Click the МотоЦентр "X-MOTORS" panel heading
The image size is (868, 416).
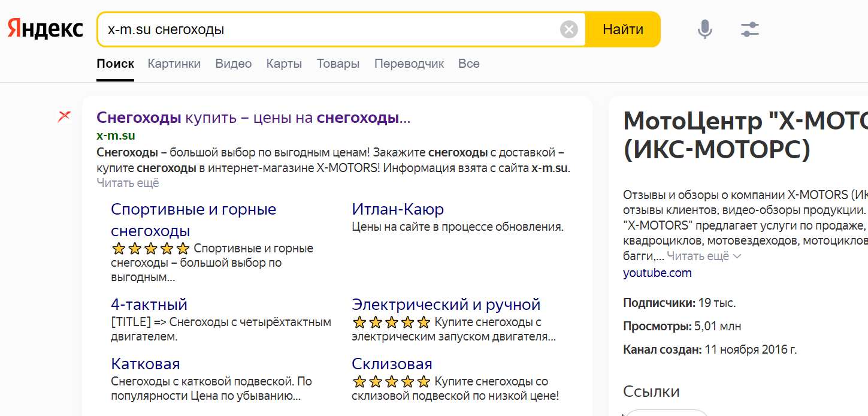745,136
